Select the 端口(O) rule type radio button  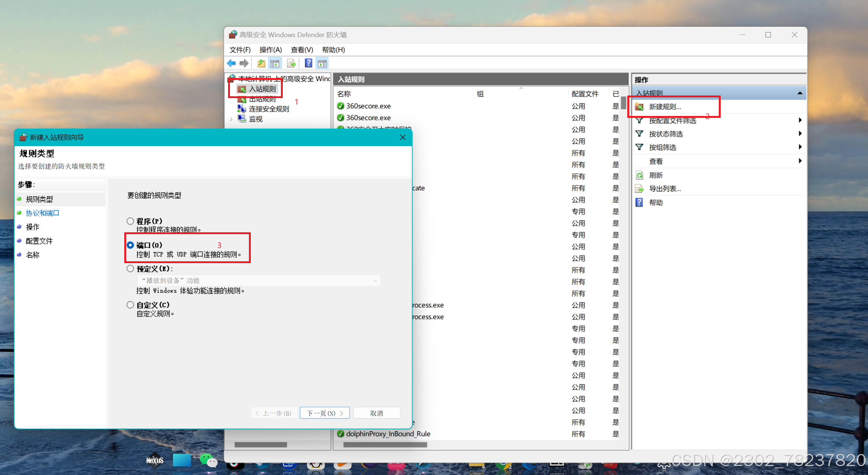(x=130, y=245)
